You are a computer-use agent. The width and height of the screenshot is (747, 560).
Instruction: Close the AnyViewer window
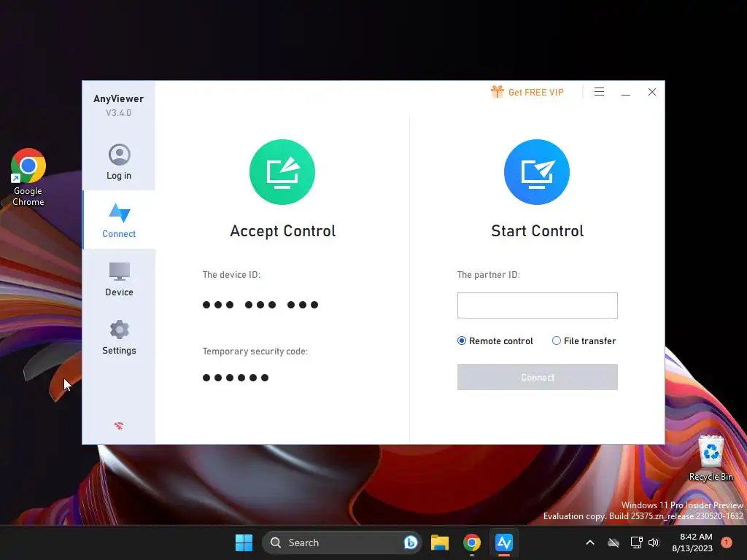coord(652,92)
